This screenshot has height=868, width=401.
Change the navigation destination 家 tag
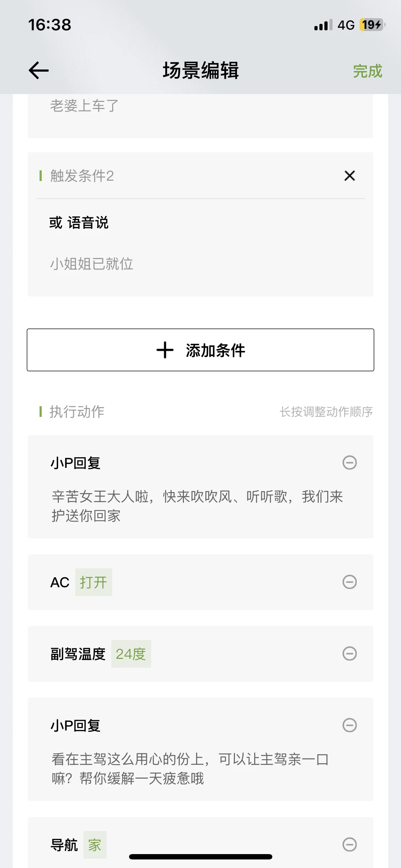click(x=95, y=845)
